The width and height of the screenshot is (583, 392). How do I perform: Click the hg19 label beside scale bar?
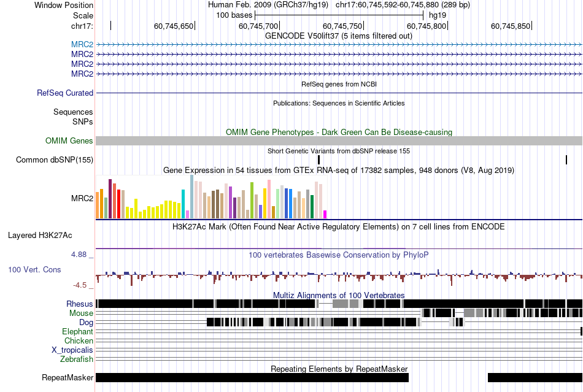(437, 15)
